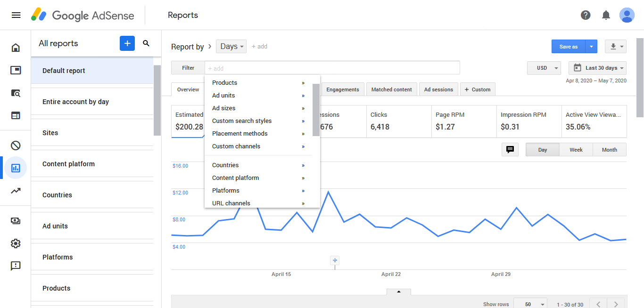Click the Home icon in sidebar

(x=16, y=48)
